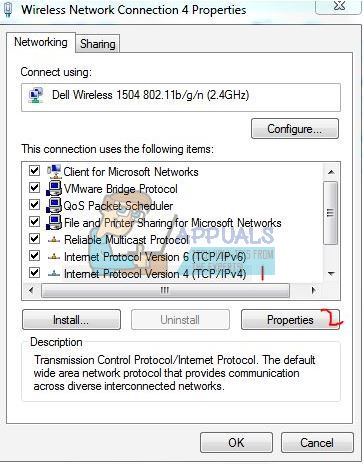
Task: Click the horizontal scrollbar thumb
Action: (165, 290)
